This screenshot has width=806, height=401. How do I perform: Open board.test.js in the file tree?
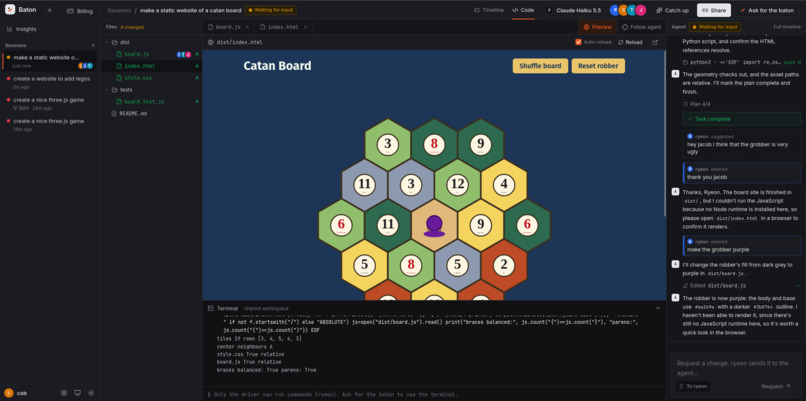tap(144, 101)
